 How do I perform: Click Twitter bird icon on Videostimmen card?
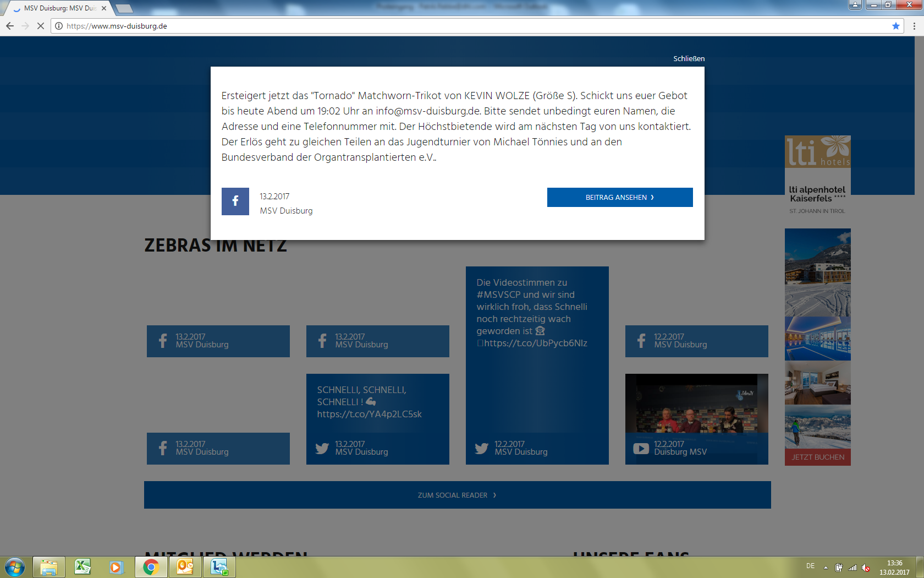pyautogui.click(x=482, y=448)
